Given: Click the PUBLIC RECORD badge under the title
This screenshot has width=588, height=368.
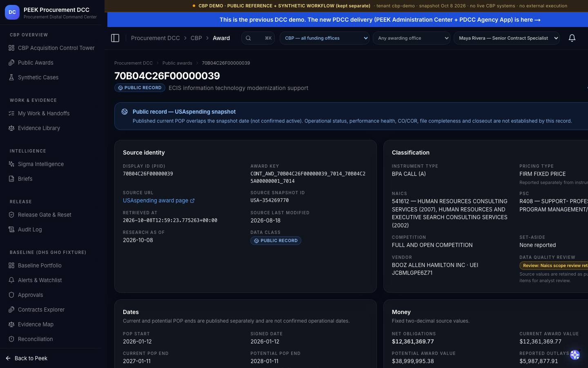Looking at the screenshot, I should [x=140, y=88].
